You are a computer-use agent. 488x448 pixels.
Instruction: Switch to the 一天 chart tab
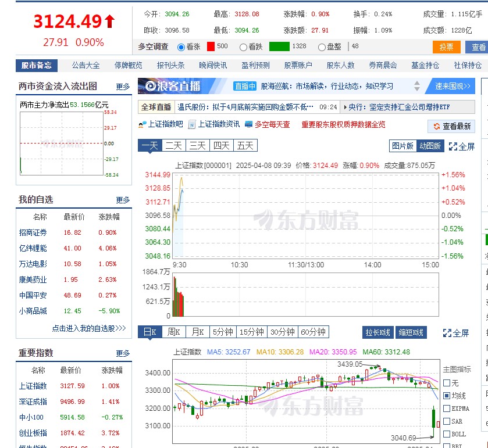pos(150,145)
